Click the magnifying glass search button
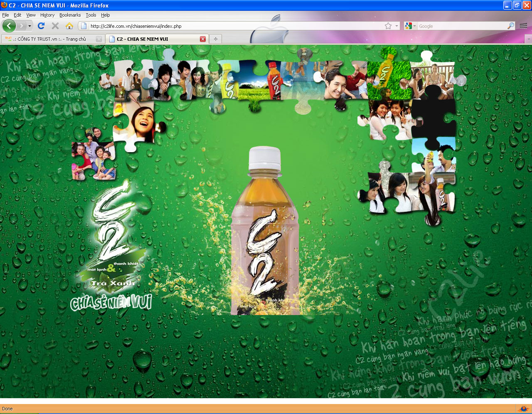Viewport: 532px width, 414px height. coord(511,26)
